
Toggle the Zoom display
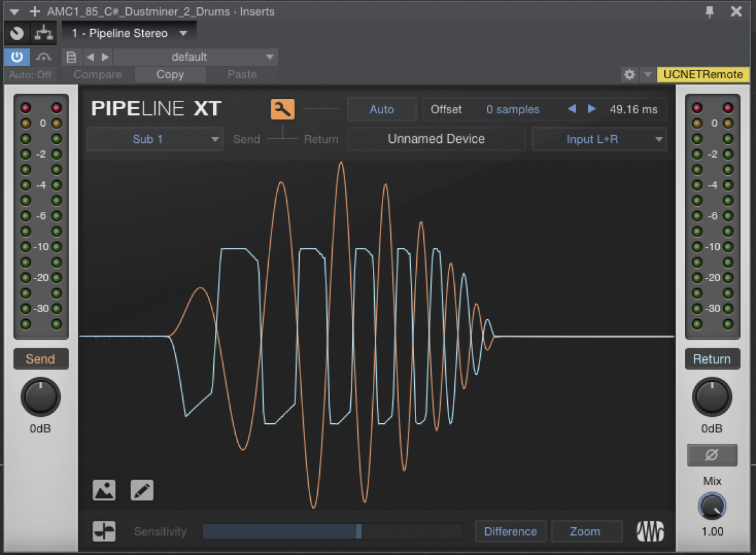(585, 531)
